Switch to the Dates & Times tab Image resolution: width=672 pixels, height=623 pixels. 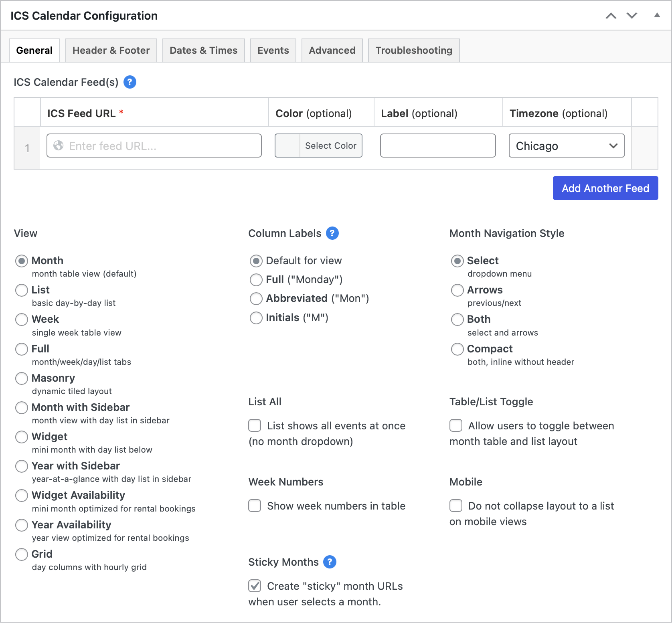coord(203,51)
